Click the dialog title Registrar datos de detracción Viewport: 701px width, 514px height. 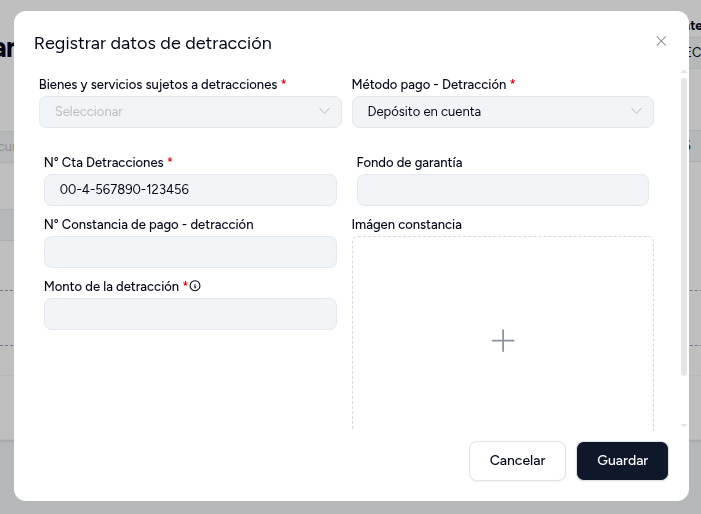click(x=153, y=43)
